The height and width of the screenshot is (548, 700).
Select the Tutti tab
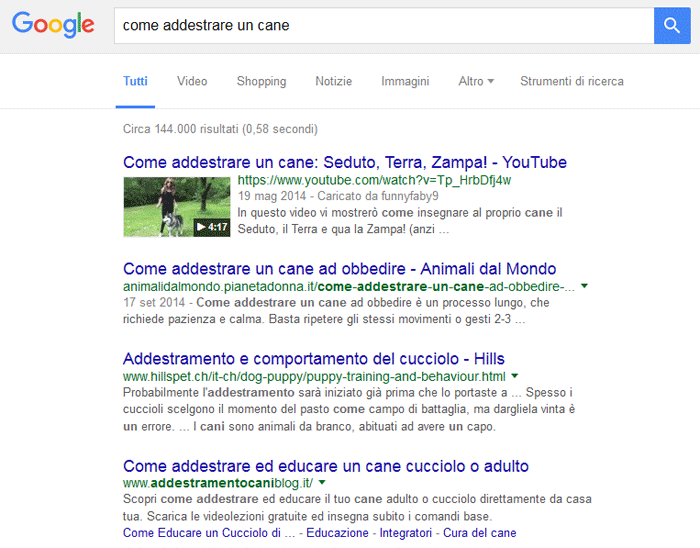pos(135,81)
